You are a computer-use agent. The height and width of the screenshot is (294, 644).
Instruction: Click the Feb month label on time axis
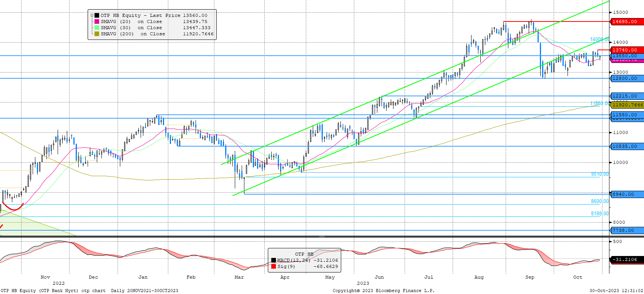(x=191, y=277)
